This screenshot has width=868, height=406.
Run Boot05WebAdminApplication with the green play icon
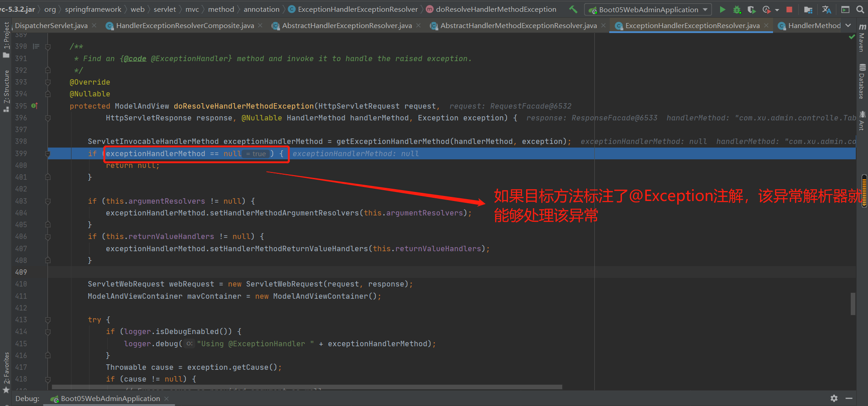pyautogui.click(x=722, y=10)
